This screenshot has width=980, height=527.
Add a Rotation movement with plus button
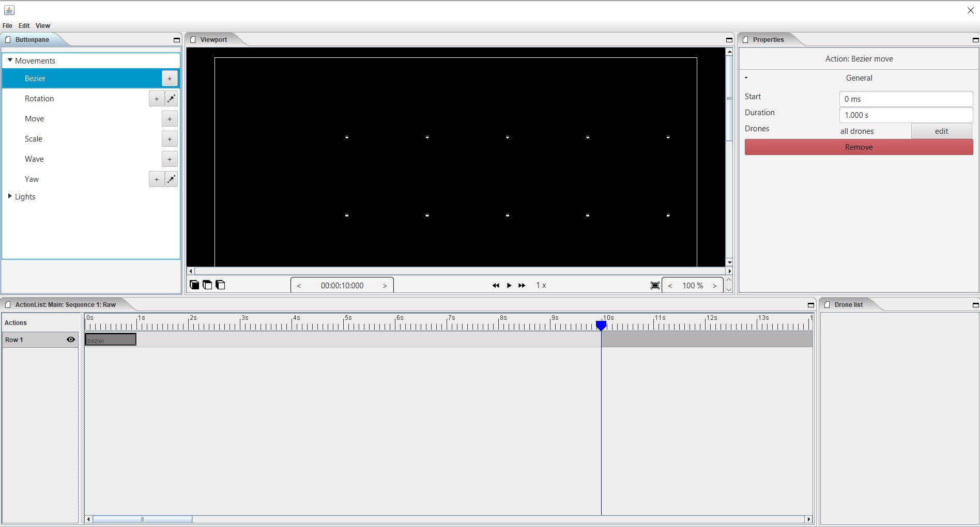pos(157,99)
